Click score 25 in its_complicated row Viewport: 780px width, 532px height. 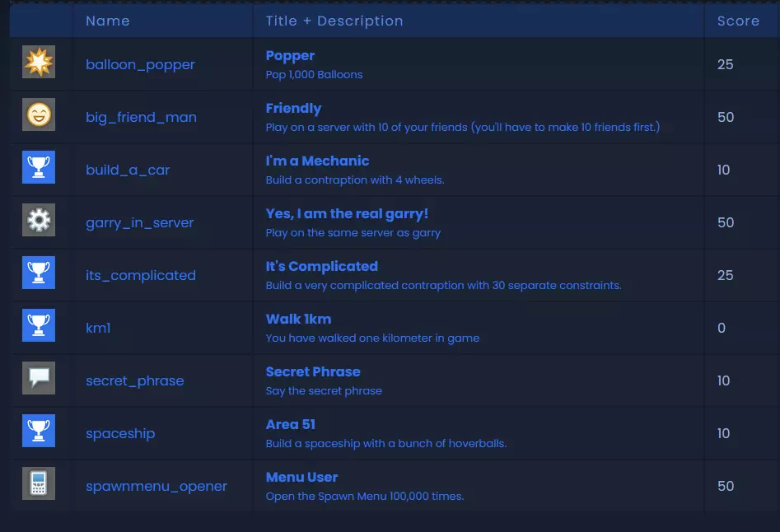pos(726,275)
